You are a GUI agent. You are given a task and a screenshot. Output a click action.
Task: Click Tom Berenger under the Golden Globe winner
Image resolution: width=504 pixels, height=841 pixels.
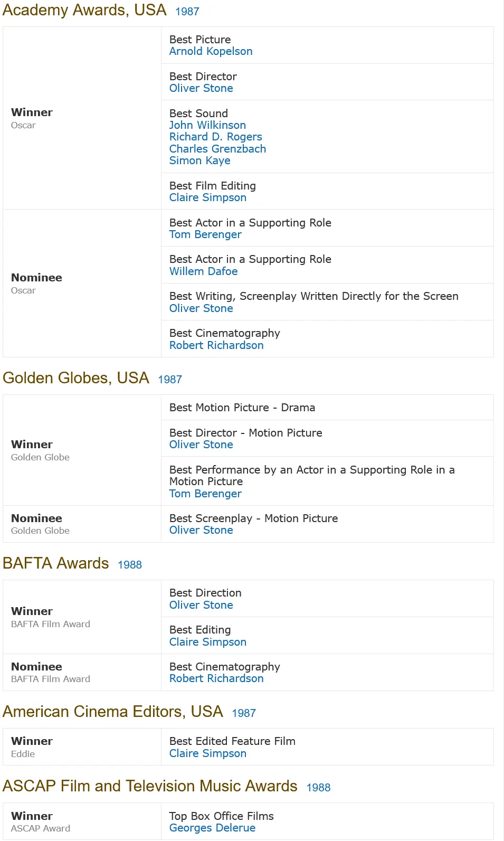pos(205,494)
